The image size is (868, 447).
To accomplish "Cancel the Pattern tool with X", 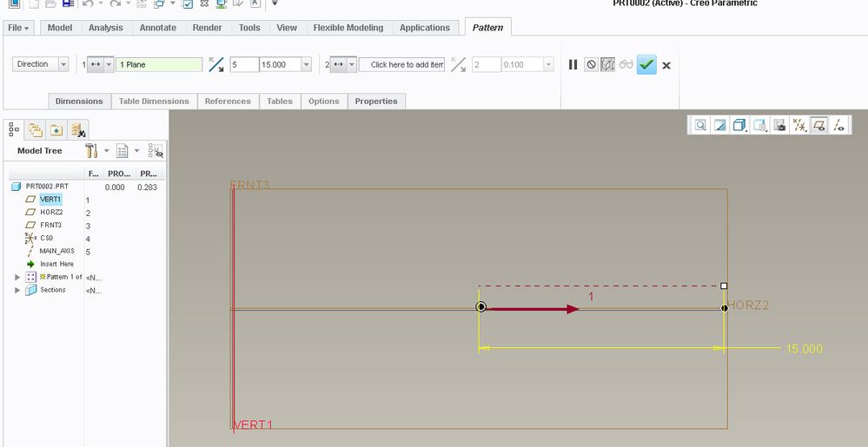I will (666, 65).
